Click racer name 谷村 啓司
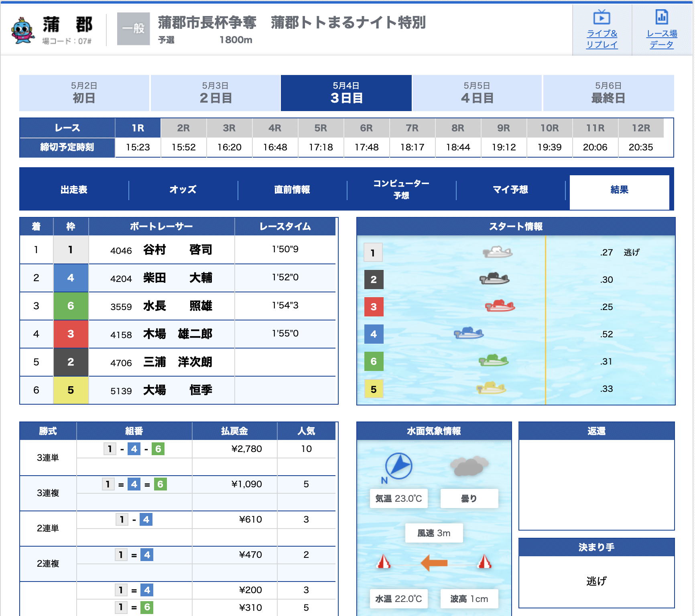This screenshot has height=616, width=695. coord(177,250)
